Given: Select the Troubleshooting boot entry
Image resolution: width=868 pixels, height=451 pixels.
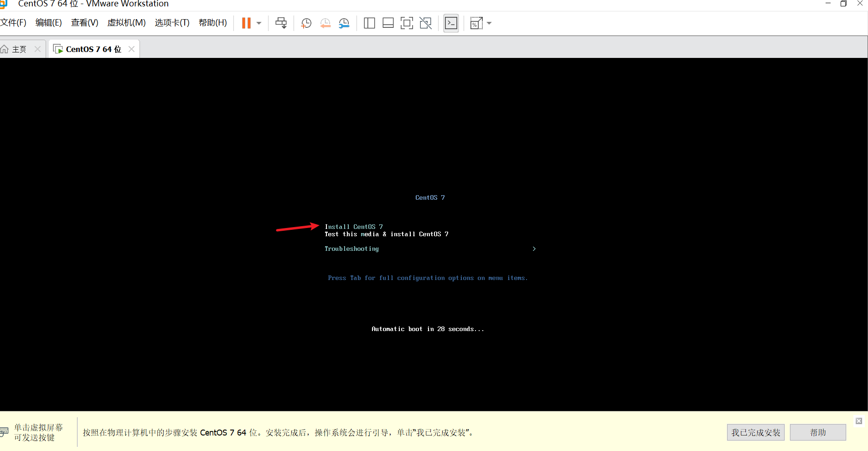Looking at the screenshot, I should [x=351, y=249].
